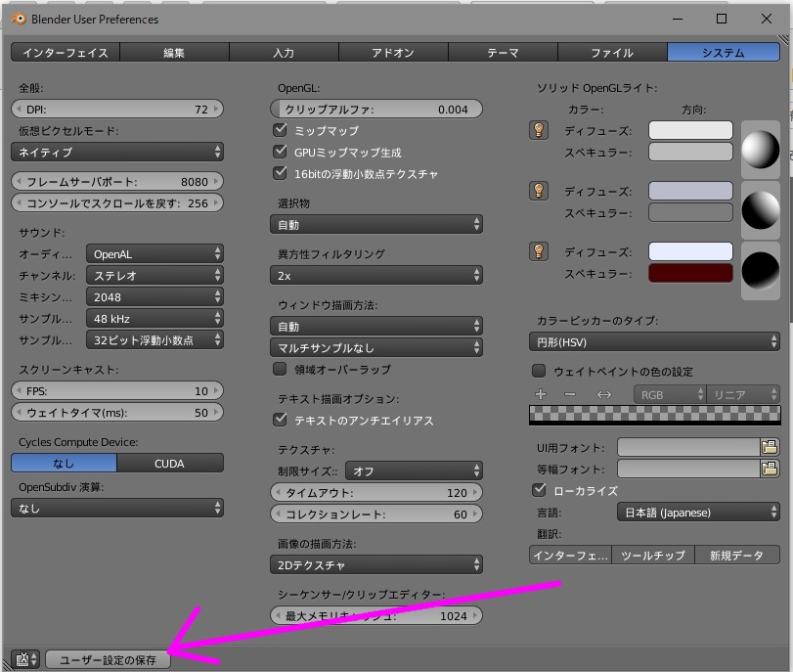
Task: Click コレクションレート 60 field
Action: coord(376,515)
